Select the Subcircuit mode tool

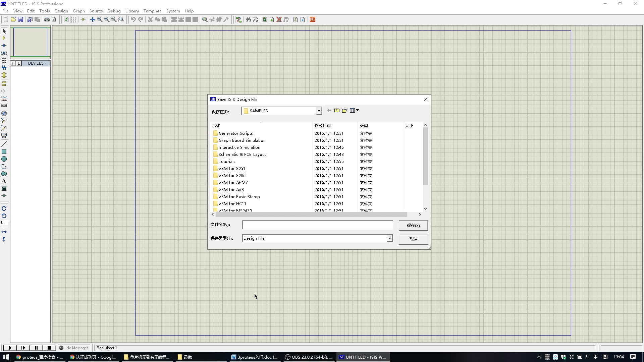click(x=4, y=75)
